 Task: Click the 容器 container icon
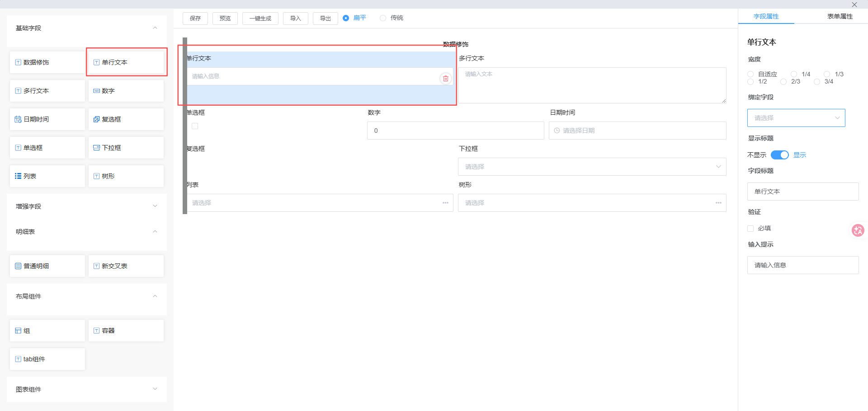click(x=96, y=331)
